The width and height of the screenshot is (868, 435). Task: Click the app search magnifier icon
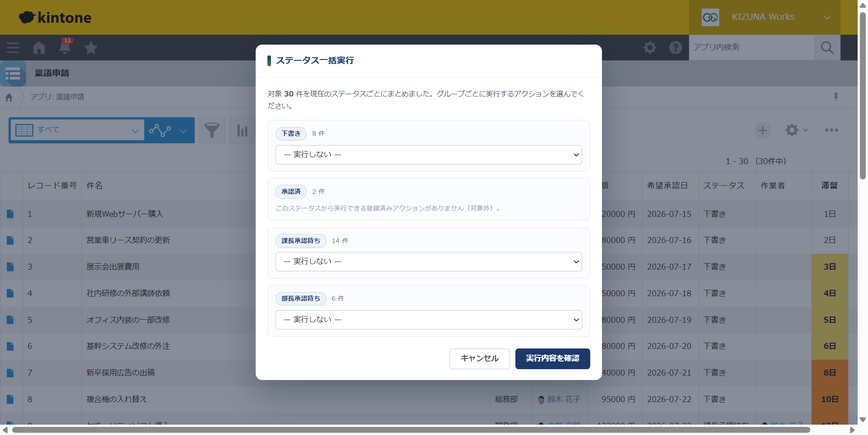(x=827, y=47)
